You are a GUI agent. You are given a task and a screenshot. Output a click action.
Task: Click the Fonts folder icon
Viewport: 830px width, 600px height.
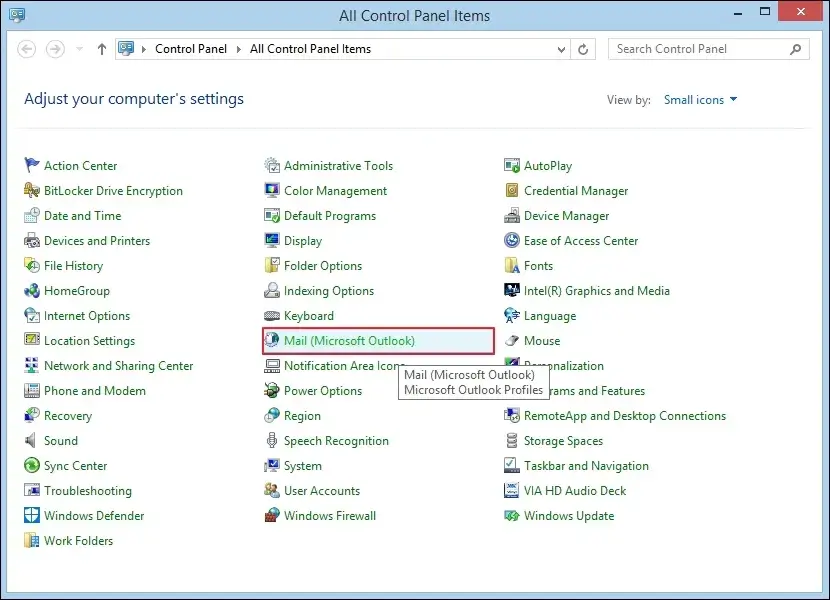(x=511, y=265)
